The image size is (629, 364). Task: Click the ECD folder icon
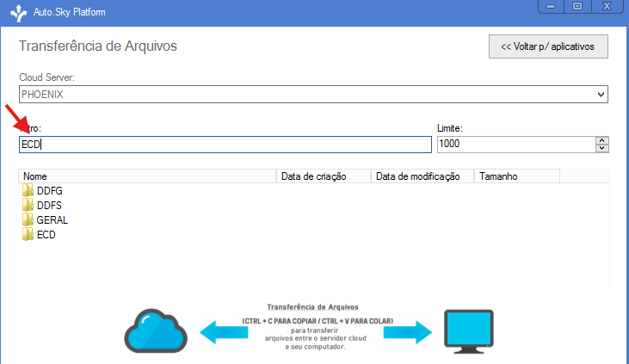coord(28,234)
